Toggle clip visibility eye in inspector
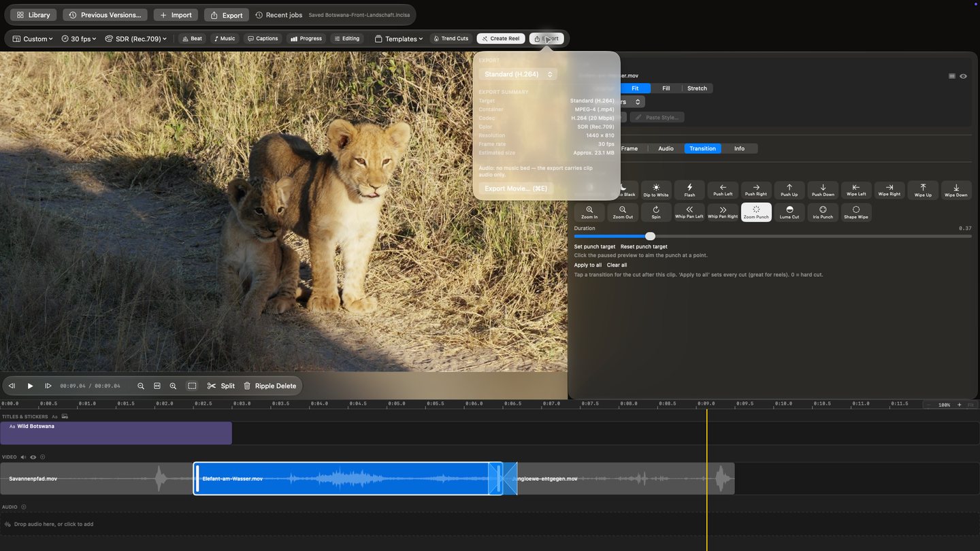Screen dimensions: 980x551 963,76
